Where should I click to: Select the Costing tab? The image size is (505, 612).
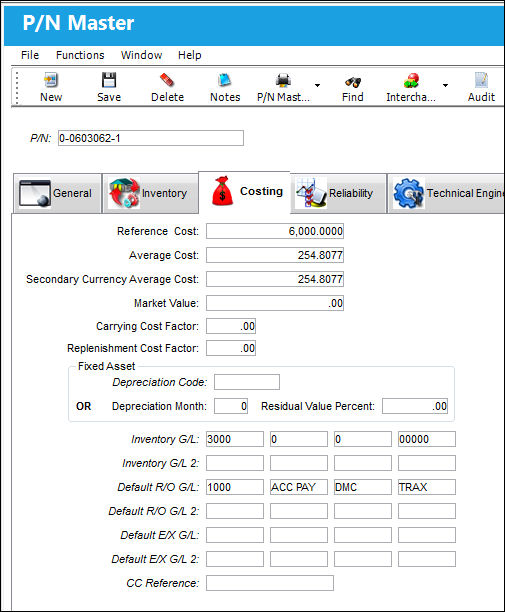pyautogui.click(x=244, y=192)
